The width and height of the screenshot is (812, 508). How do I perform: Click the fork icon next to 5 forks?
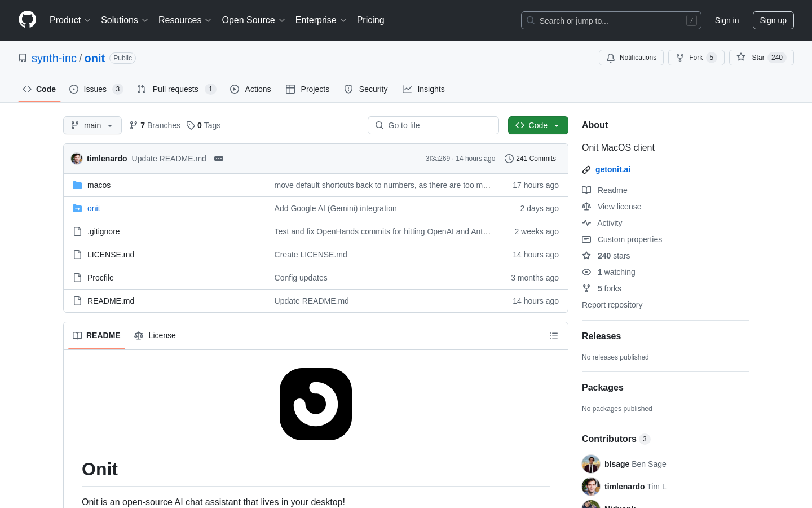(586, 288)
